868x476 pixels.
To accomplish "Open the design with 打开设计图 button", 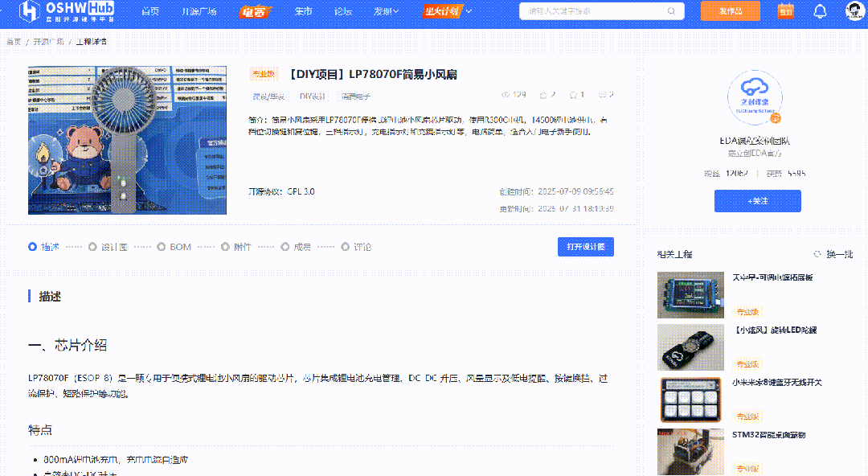I will (x=585, y=247).
